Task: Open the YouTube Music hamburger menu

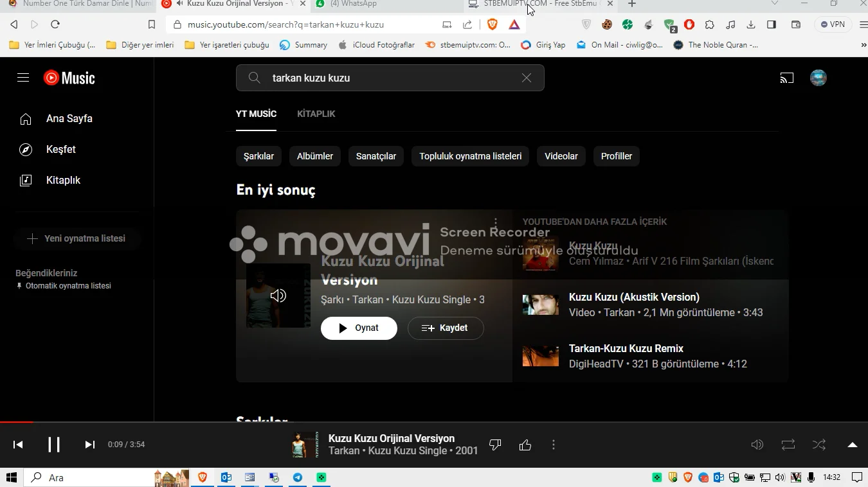Action: (23, 78)
